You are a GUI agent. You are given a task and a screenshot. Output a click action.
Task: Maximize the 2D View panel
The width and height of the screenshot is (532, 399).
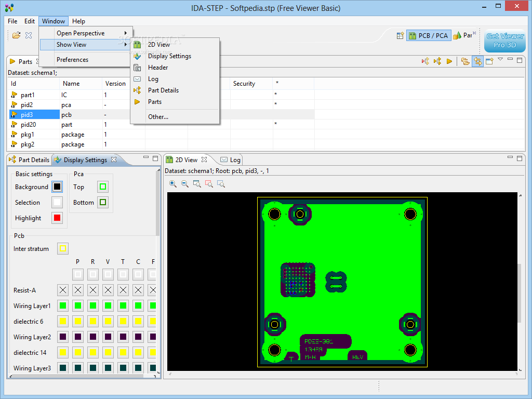[520, 158]
